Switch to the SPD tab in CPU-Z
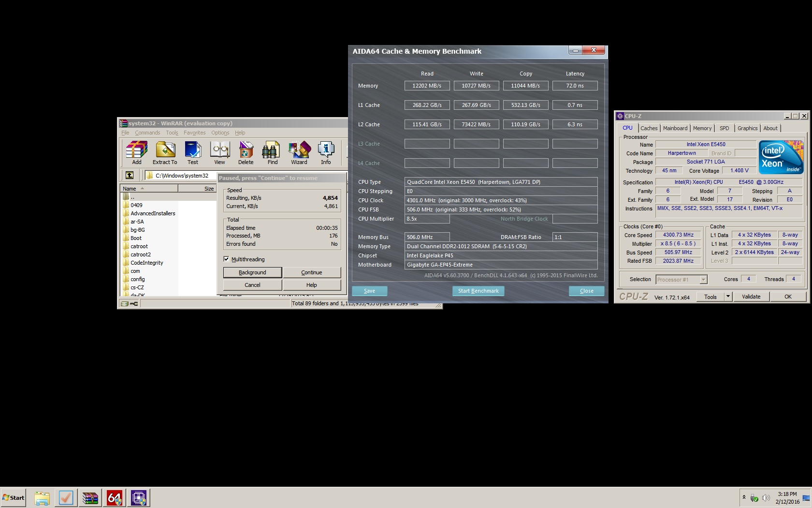This screenshot has width=812, height=508. click(x=724, y=128)
